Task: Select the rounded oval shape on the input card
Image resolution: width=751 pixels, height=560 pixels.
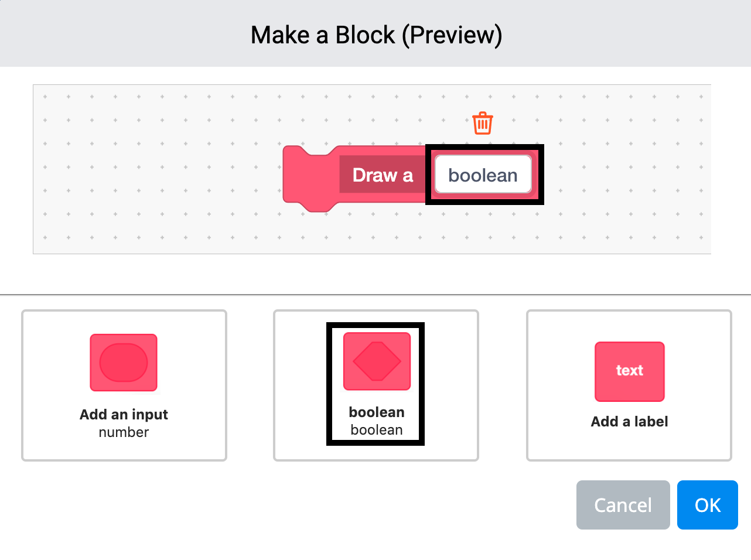Action: point(123,363)
